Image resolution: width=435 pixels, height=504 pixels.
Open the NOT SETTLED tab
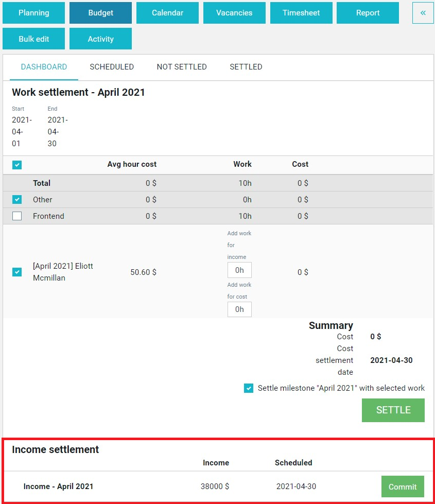[x=182, y=67]
